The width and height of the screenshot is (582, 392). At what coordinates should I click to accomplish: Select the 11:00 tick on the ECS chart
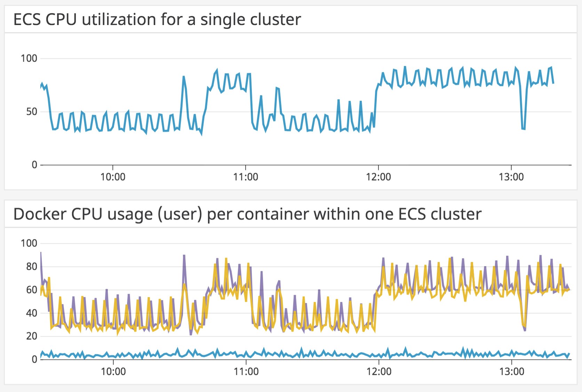coord(246,177)
